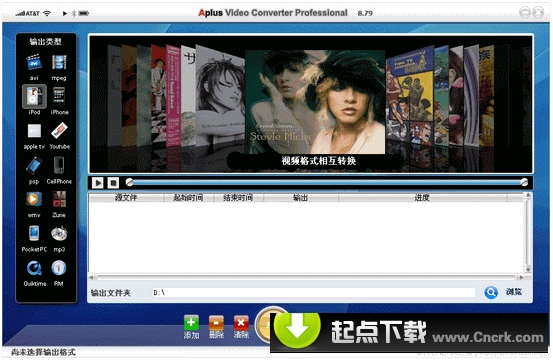Click the Stevie Nicks center album cover

[x=315, y=102]
